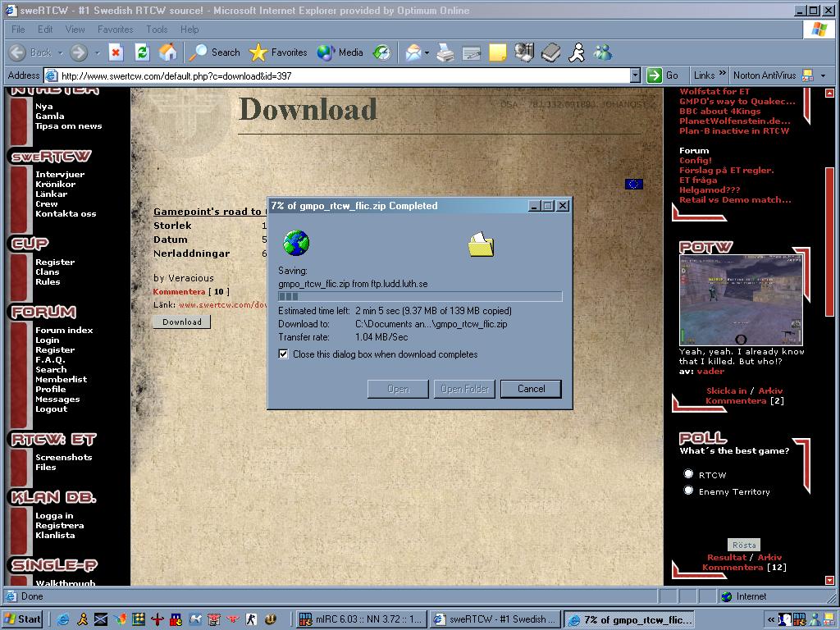Open the Skicka in POTW link
The image size is (840, 630).
click(x=726, y=390)
